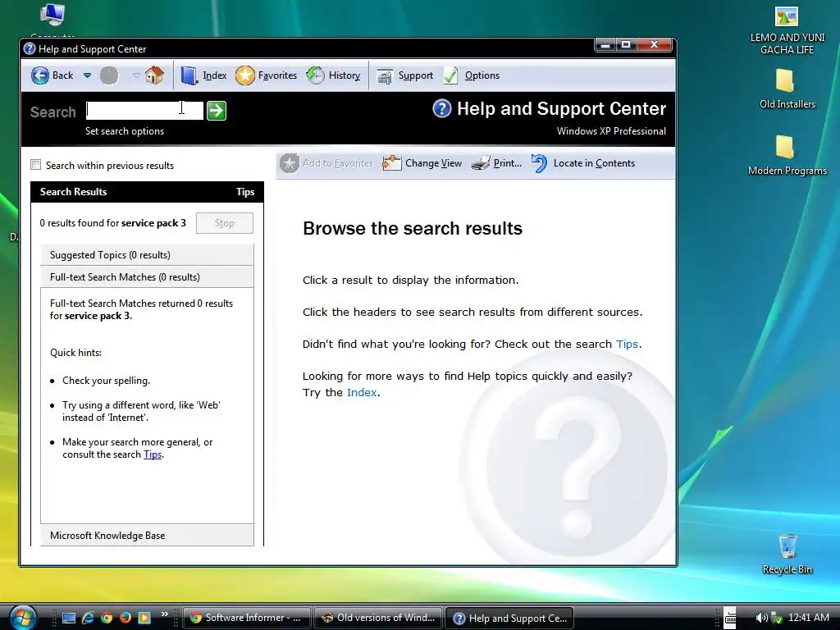Click the 12:41 AM taskbar clock
Screen dimensions: 840x630
(808, 618)
